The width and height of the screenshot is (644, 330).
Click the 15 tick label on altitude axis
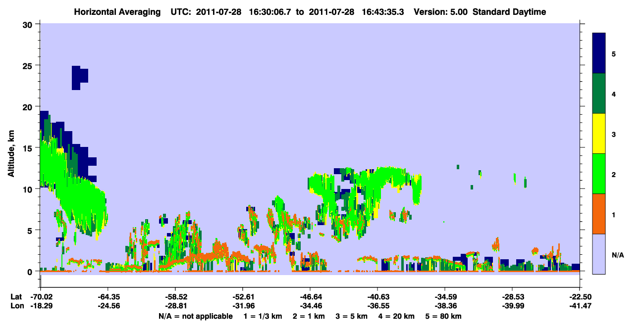(x=27, y=148)
